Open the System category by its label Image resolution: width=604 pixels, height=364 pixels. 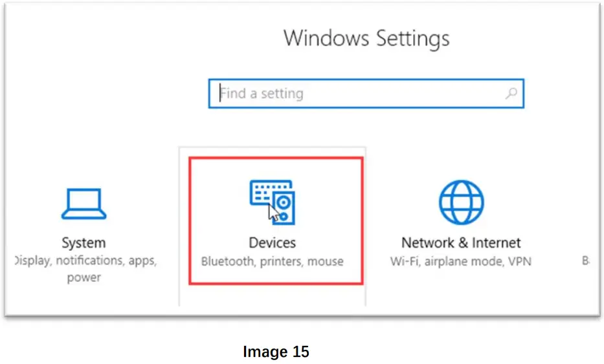tap(83, 243)
